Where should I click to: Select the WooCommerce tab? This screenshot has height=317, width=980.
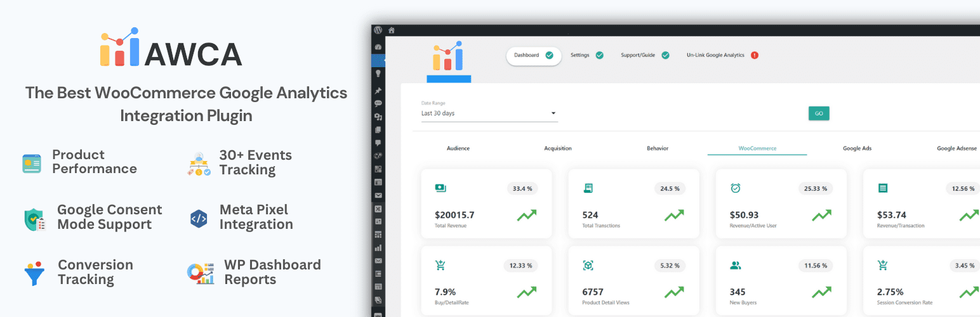click(x=757, y=148)
